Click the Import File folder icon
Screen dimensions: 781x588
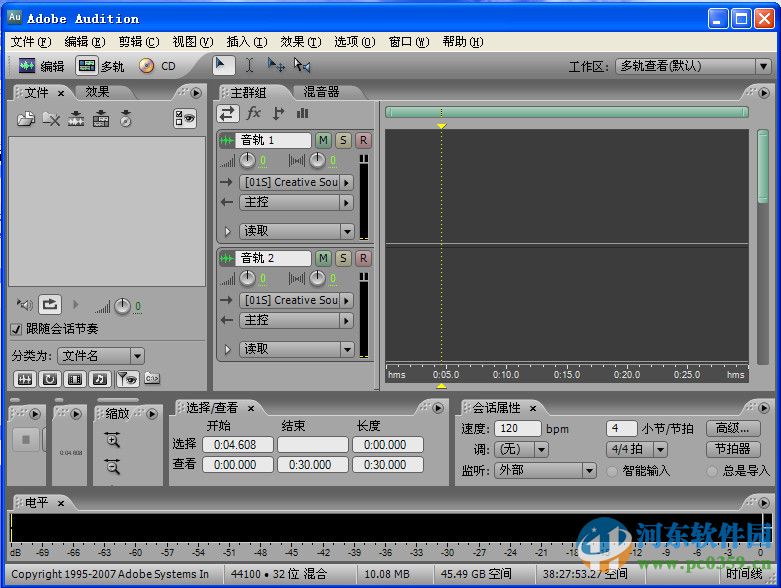[x=26, y=119]
